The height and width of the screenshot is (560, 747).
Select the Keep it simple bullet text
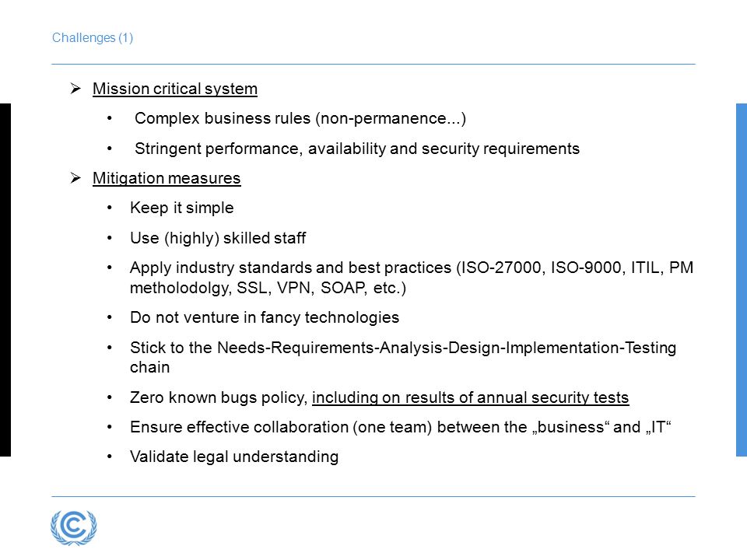coord(182,208)
